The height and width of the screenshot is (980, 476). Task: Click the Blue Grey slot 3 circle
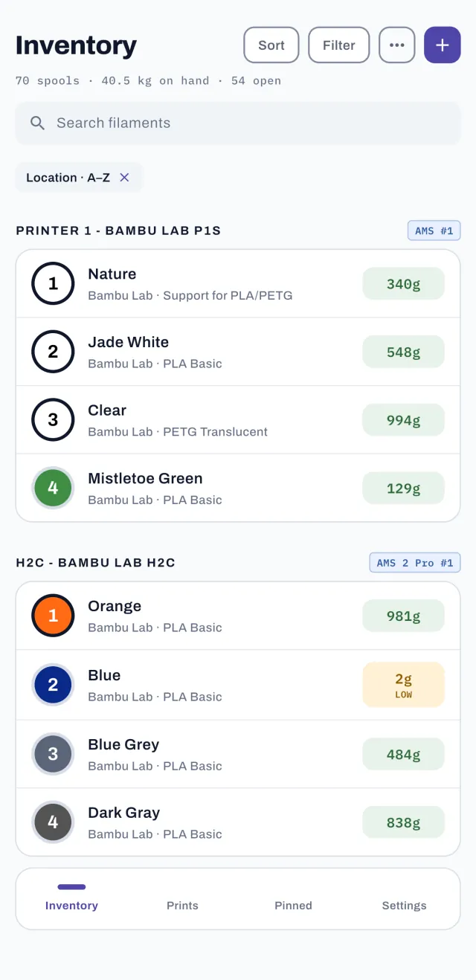[53, 754]
